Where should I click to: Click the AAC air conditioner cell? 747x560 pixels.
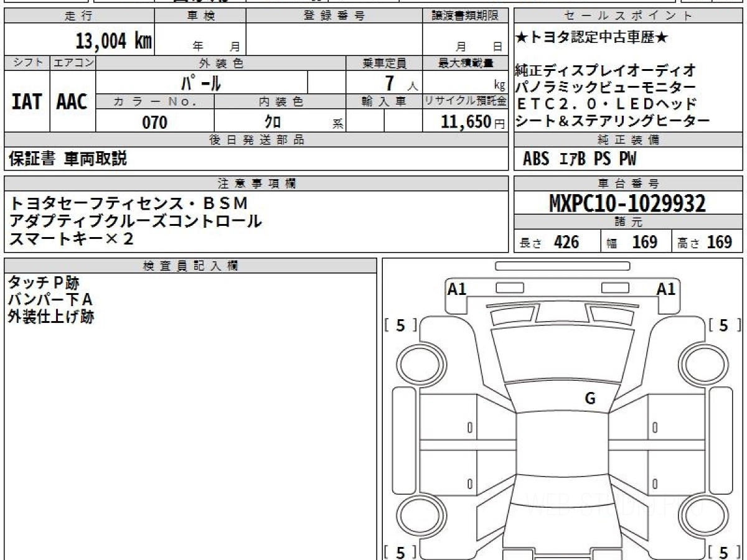pos(72,101)
